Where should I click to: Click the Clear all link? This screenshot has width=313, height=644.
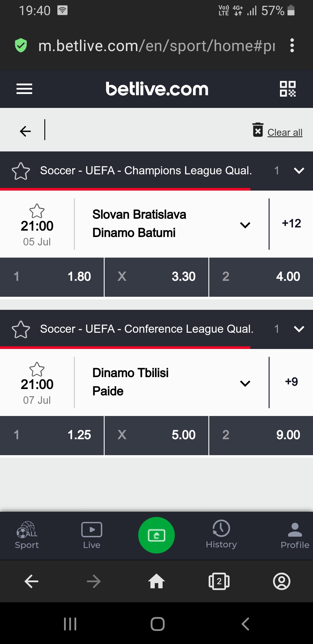[285, 132]
